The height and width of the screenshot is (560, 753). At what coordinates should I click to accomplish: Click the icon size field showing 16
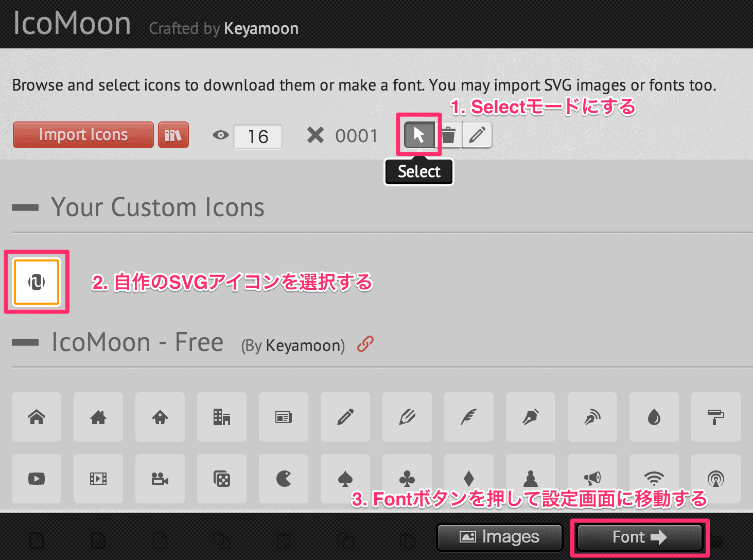coord(258,137)
